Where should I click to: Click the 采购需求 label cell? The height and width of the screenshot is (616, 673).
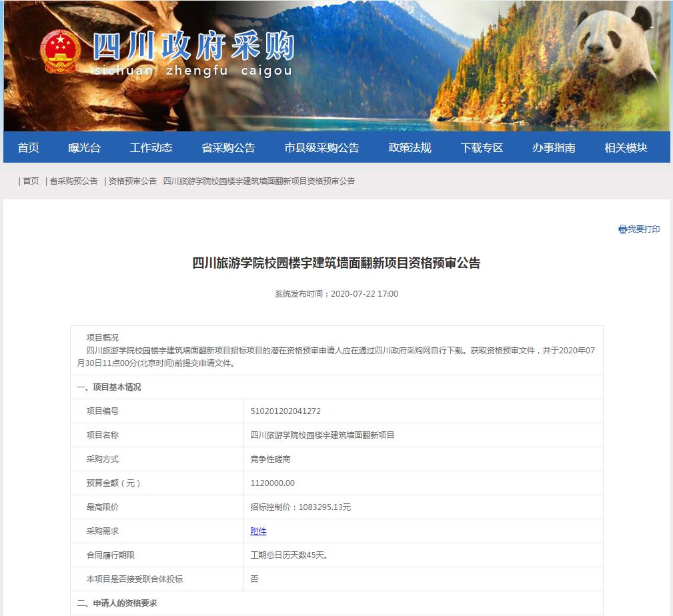[x=157, y=531]
